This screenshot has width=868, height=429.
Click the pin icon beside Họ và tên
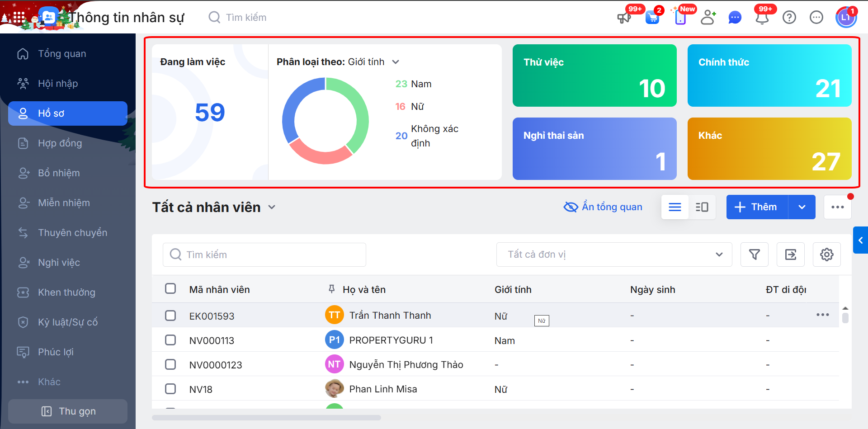pyautogui.click(x=332, y=289)
